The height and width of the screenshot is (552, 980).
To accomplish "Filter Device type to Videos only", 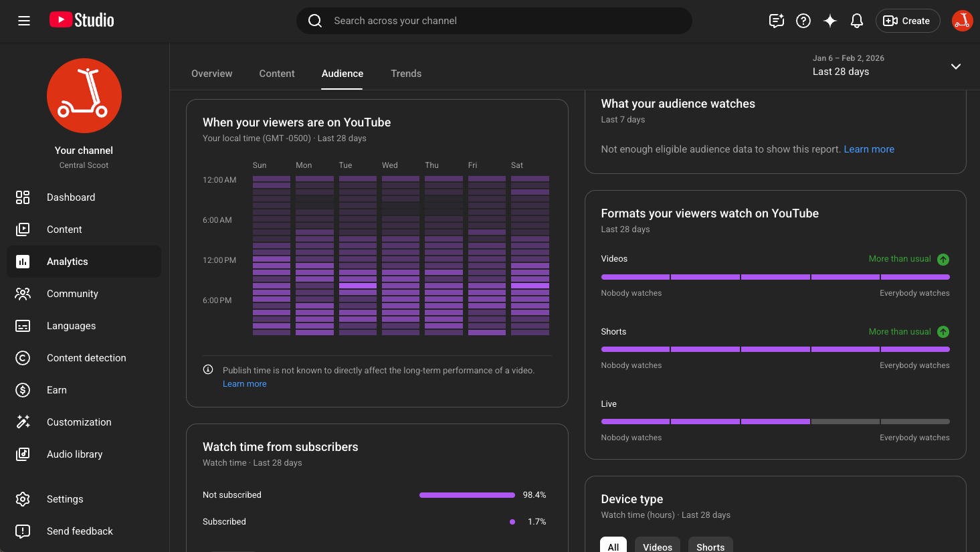I will coord(657,546).
